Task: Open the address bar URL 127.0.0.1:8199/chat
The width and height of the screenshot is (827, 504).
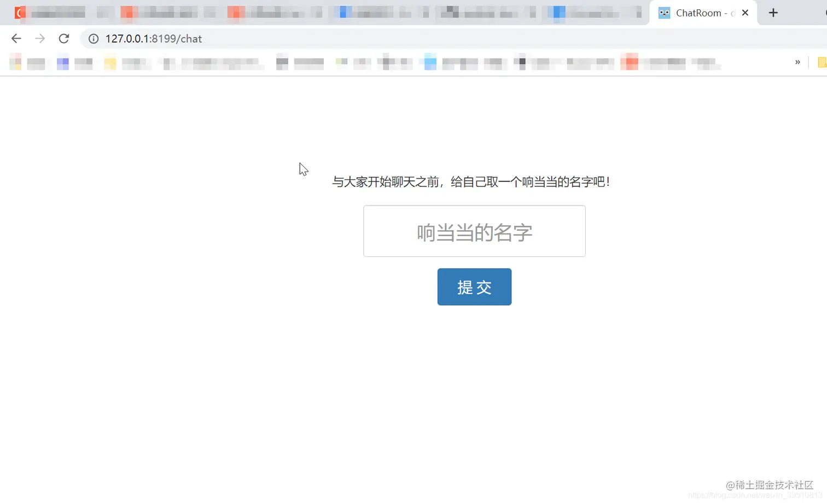Action: pos(154,38)
